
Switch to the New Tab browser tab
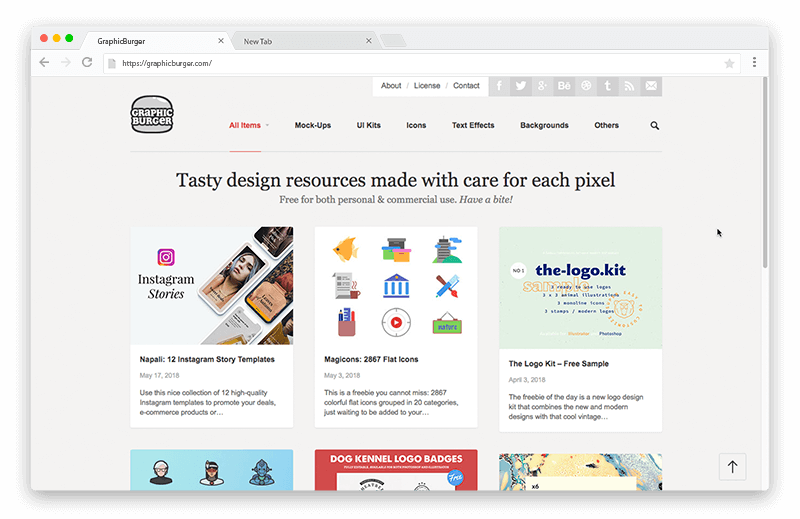pyautogui.click(x=304, y=41)
